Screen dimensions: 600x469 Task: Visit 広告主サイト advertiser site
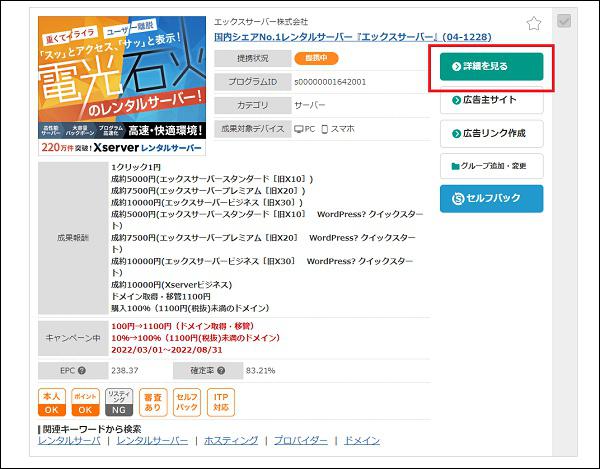tap(491, 100)
